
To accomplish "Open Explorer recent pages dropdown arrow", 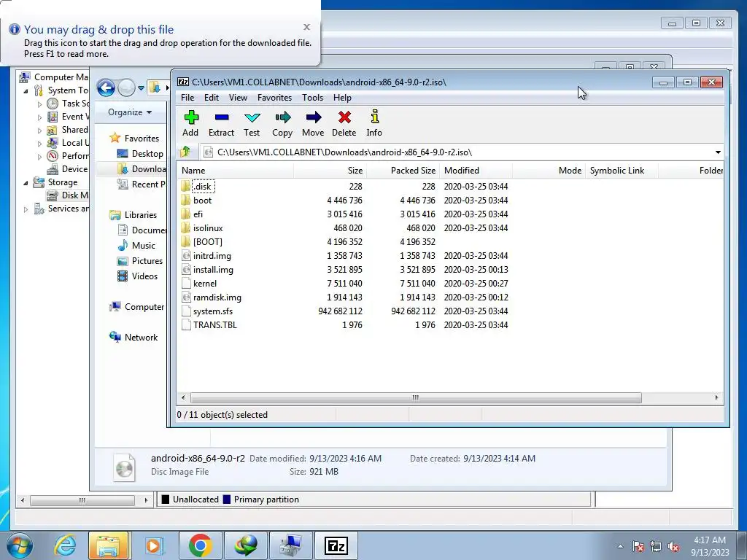I will tap(141, 88).
